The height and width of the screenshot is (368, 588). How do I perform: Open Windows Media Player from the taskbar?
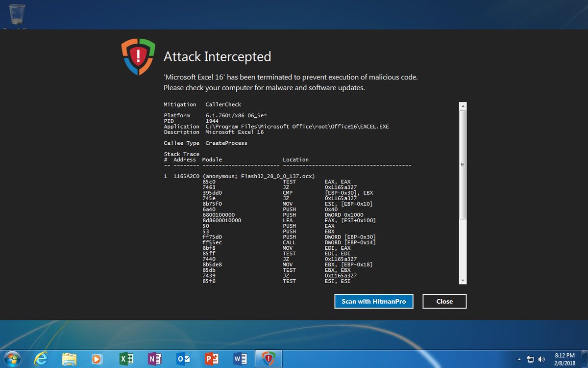tap(98, 359)
